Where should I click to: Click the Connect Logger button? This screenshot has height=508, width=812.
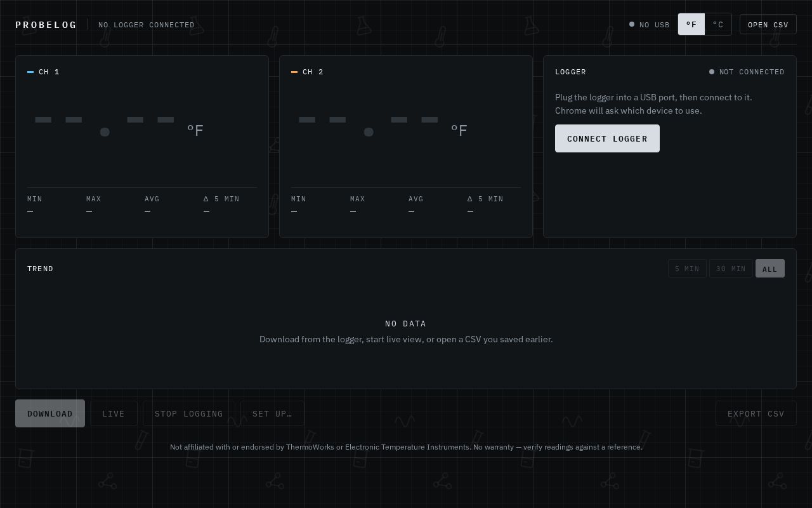pyautogui.click(x=607, y=138)
